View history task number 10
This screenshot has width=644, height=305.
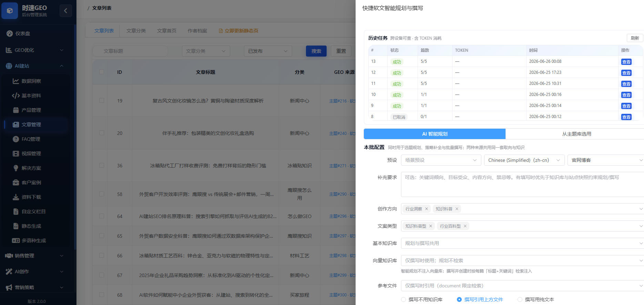click(626, 95)
